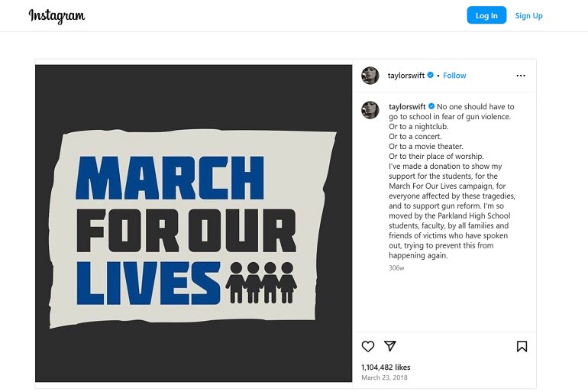Click taylorswift avatar beside the caption
This screenshot has height=392, width=588.
(370, 109)
